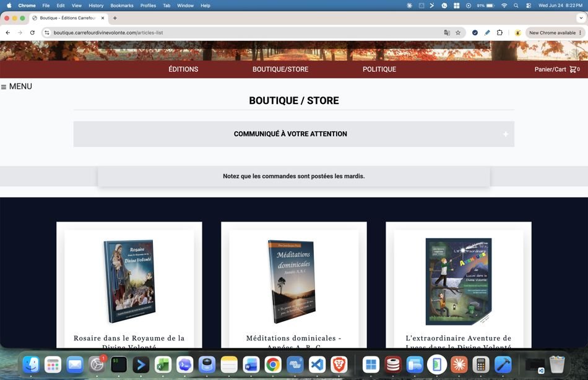This screenshot has width=588, height=380.
Task: Open the New Chrome available three-dot menu
Action: coord(580,33)
